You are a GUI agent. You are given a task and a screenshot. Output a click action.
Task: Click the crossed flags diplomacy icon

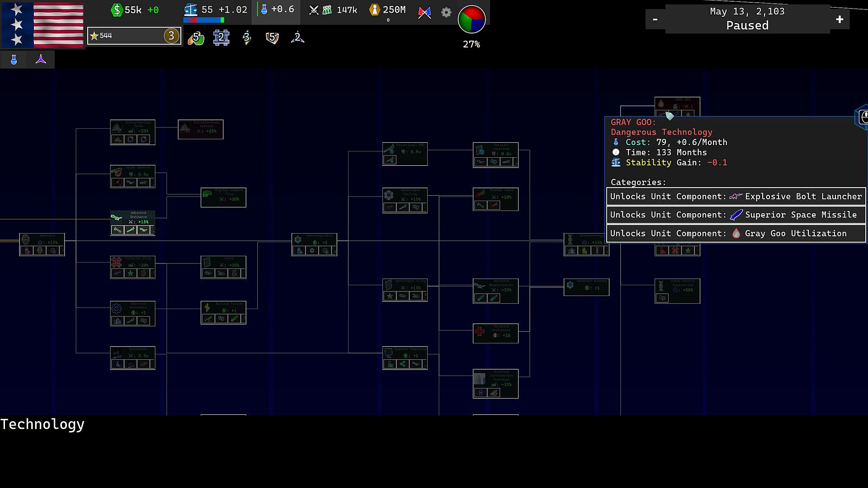424,12
